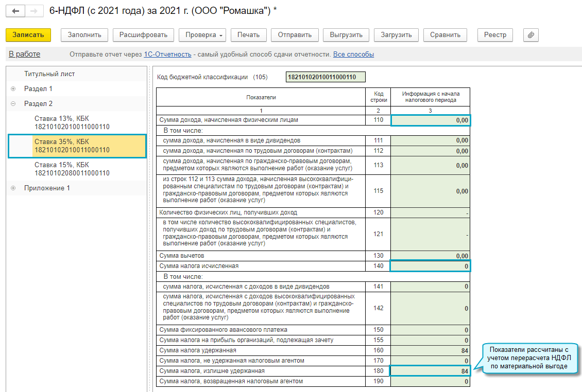This screenshot has height=392, width=582.
Task: Open the 1С-Отчетность link
Action: [167, 55]
